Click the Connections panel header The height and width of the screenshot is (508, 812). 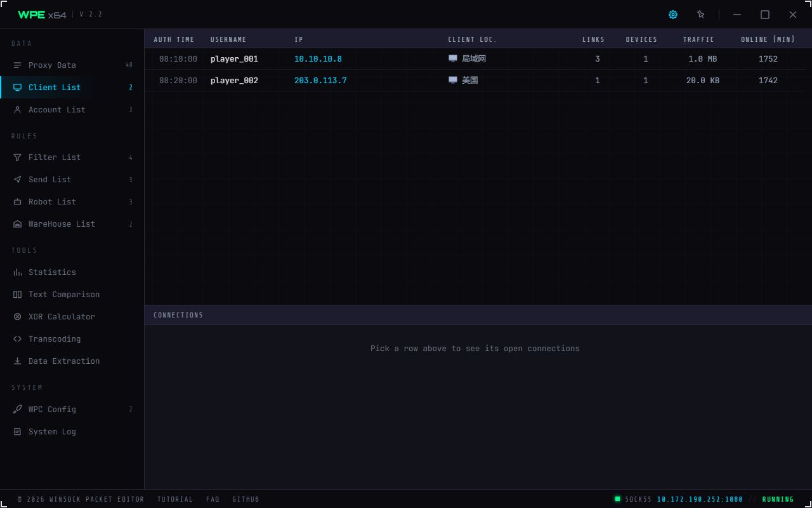(x=478, y=315)
